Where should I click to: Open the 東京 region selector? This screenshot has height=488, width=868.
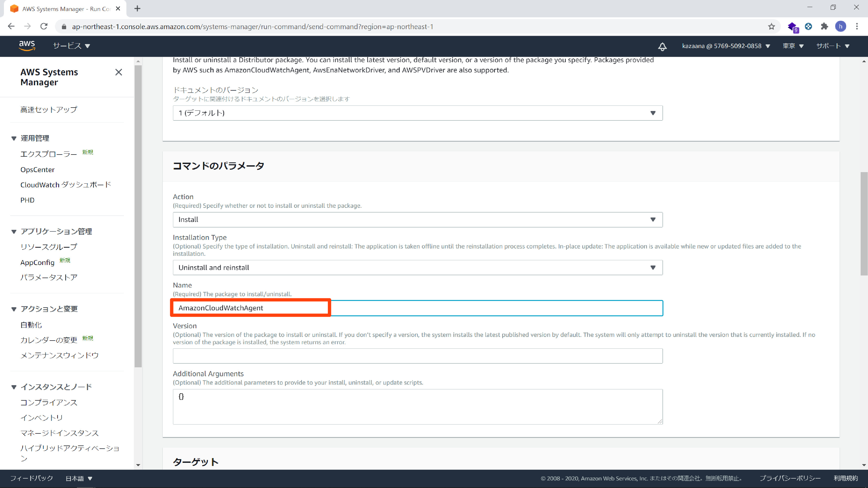[793, 46]
